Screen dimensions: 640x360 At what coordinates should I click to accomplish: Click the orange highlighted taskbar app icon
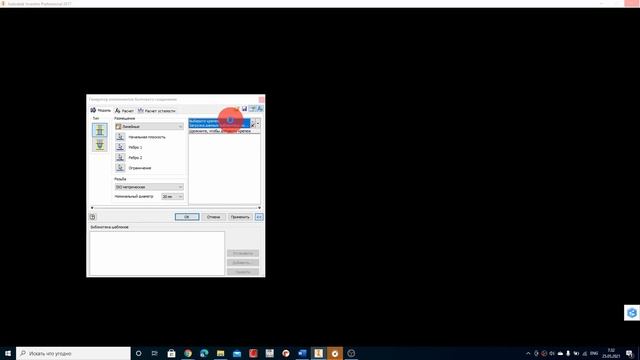(x=335, y=353)
